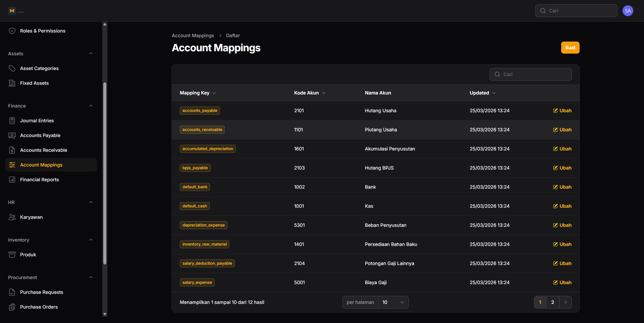Click Ubah for accumulated_depreciation row
Viewport: 644px width, 323px height.
562,149
